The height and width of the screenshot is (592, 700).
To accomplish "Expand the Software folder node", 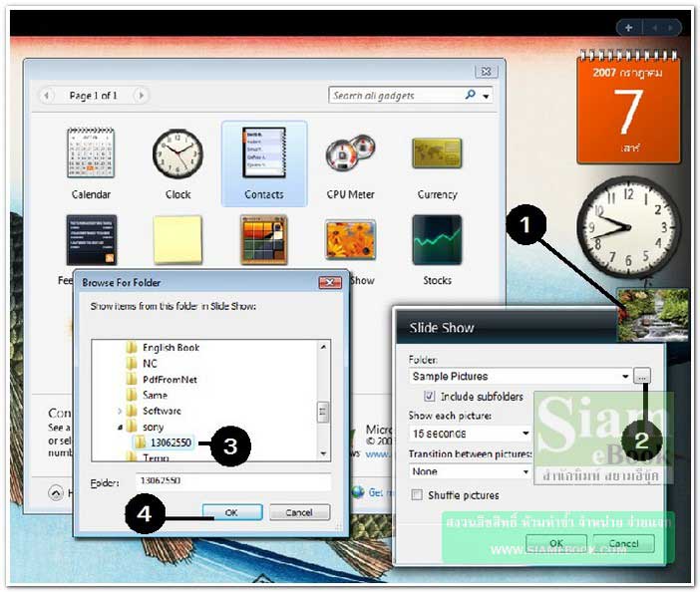I will pos(120,411).
